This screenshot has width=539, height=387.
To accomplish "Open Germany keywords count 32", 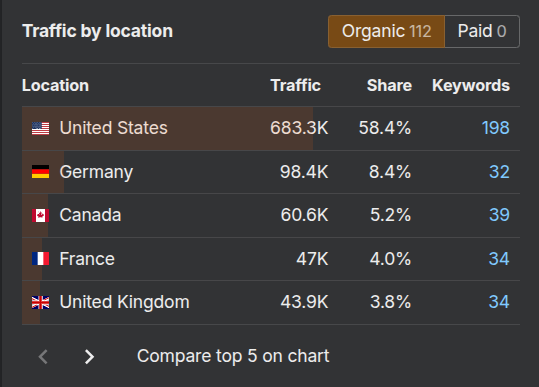I will (x=499, y=172).
